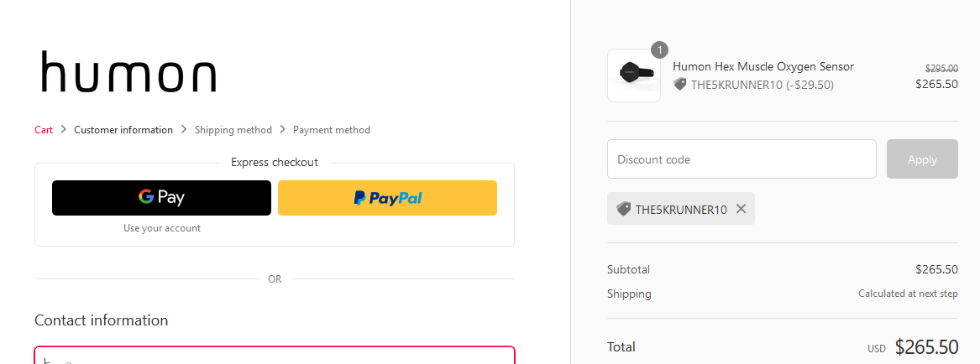Open the Shipping method breadcrumb step
The height and width of the screenshot is (364, 980).
(x=233, y=130)
